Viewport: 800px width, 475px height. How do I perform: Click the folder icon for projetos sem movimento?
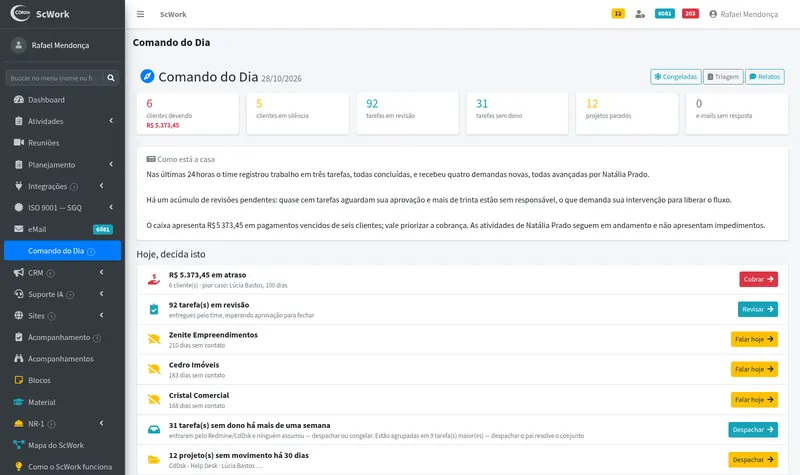pyautogui.click(x=154, y=460)
